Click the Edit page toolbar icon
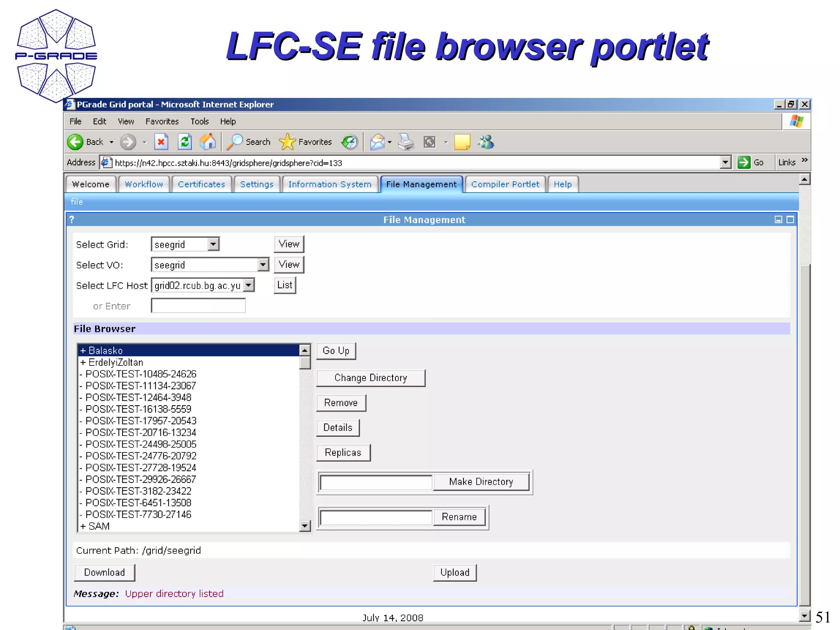Screen dimensions: 840x630 click(x=429, y=142)
